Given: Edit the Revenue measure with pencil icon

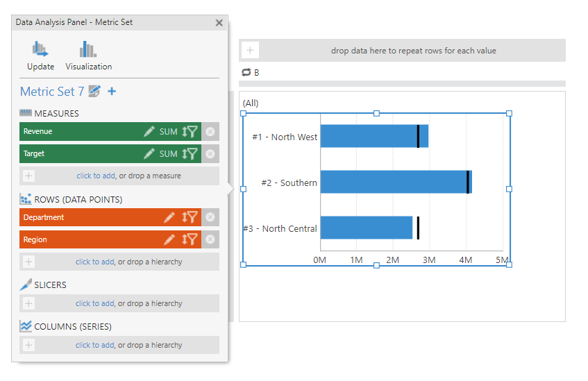Looking at the screenshot, I should coord(149,132).
